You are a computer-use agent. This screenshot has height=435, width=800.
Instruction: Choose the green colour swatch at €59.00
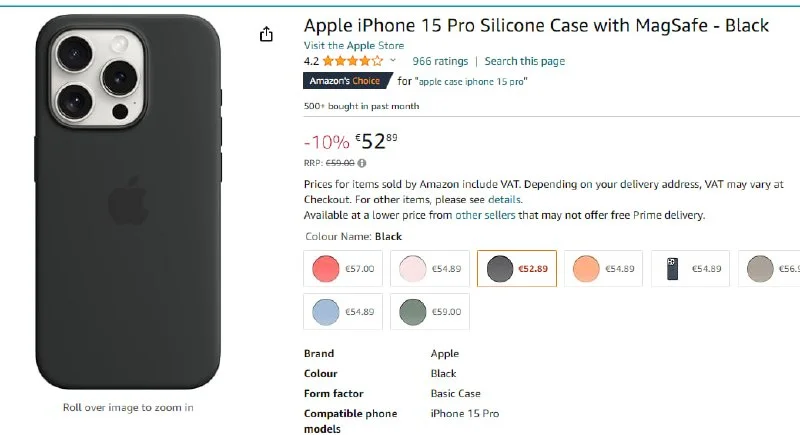429,312
